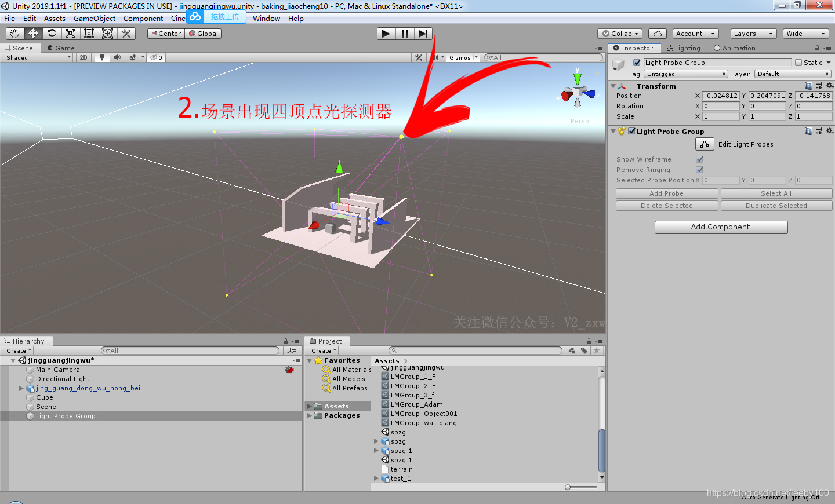Open the File menu
This screenshot has width=835, height=504.
point(10,19)
